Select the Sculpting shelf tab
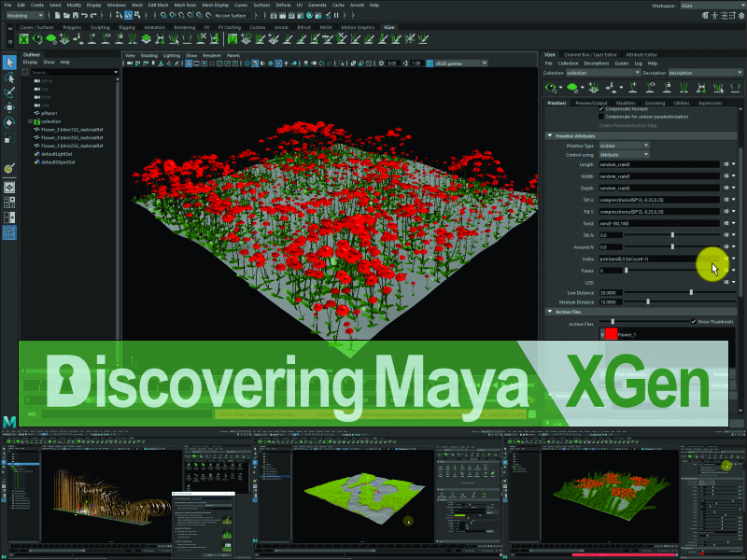Viewport: 747px width, 560px height. click(x=100, y=28)
